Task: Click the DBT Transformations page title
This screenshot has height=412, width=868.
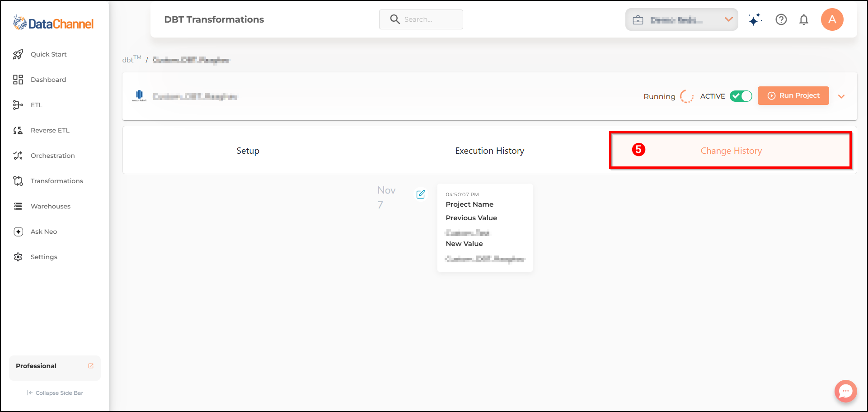Action: tap(214, 19)
